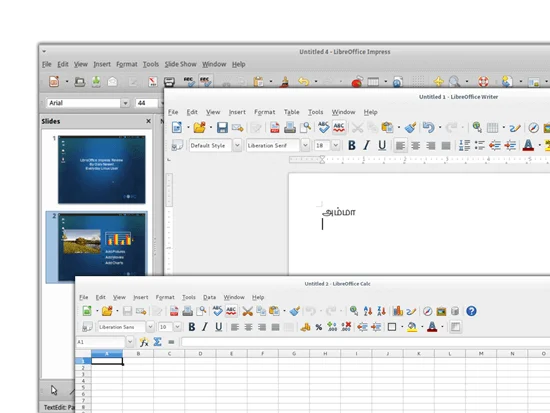Toggle AutoSpellcheck in Writer toolbar
This screenshot has height=413, width=550.
click(338, 127)
